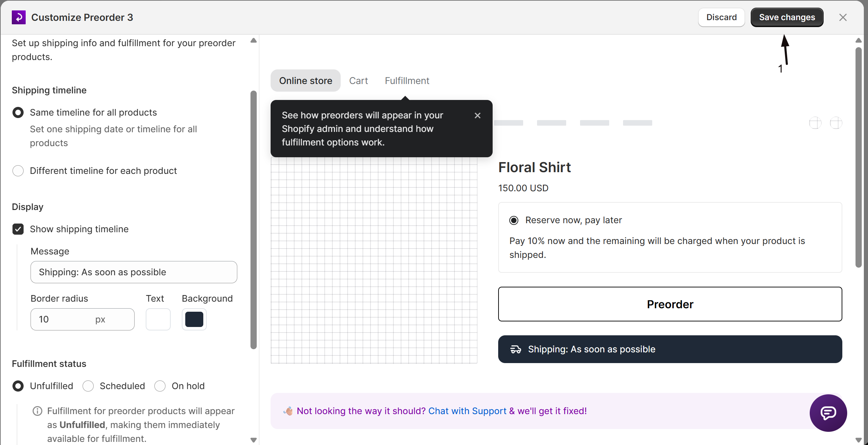Select Same timeline for all products
This screenshot has width=868, height=445.
(18, 112)
